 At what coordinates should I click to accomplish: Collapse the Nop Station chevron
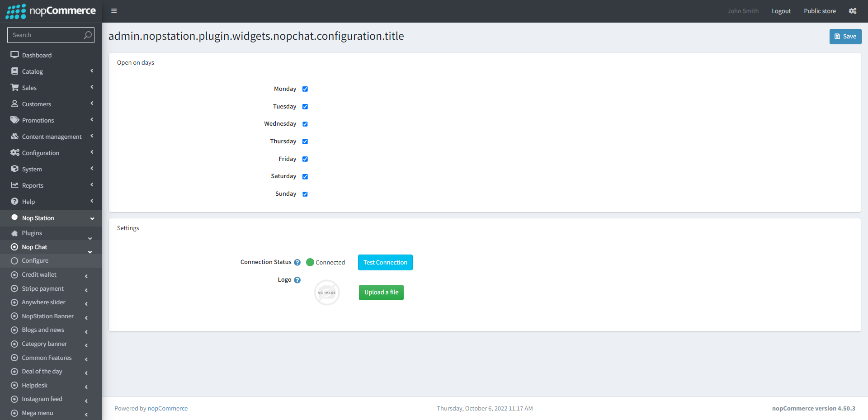point(92,218)
